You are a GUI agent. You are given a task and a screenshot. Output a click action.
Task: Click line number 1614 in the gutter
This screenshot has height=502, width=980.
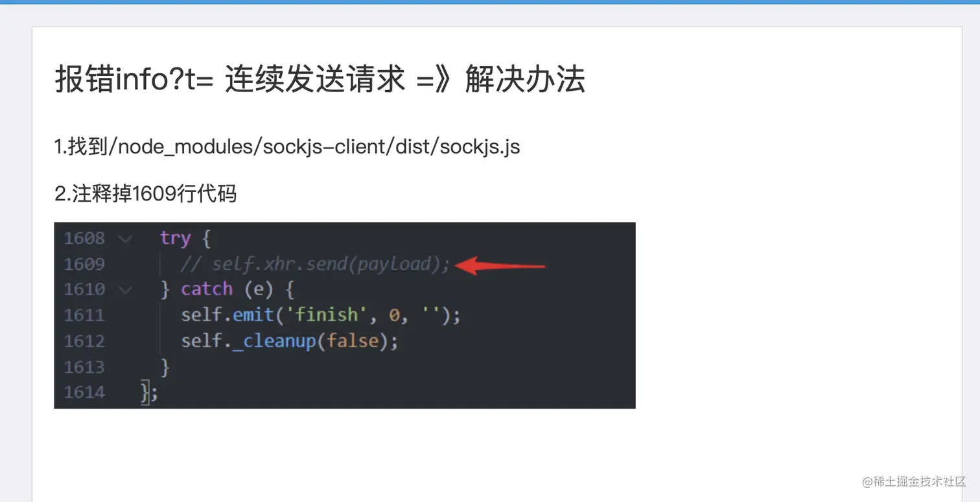[84, 392]
